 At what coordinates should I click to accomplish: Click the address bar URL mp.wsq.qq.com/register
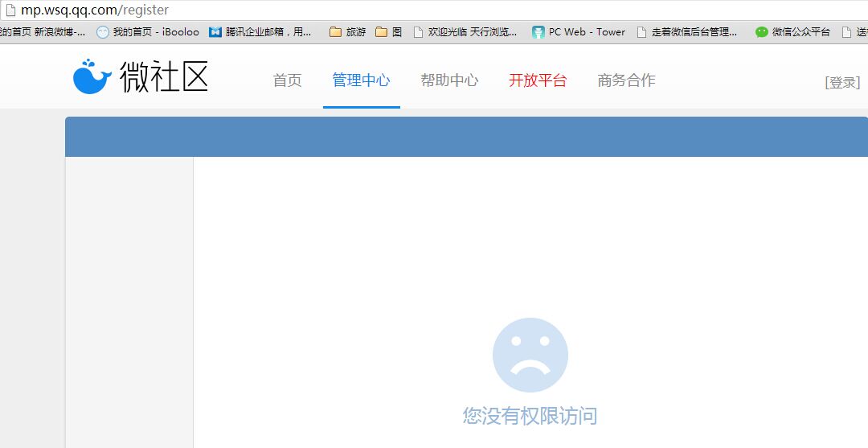(x=95, y=10)
